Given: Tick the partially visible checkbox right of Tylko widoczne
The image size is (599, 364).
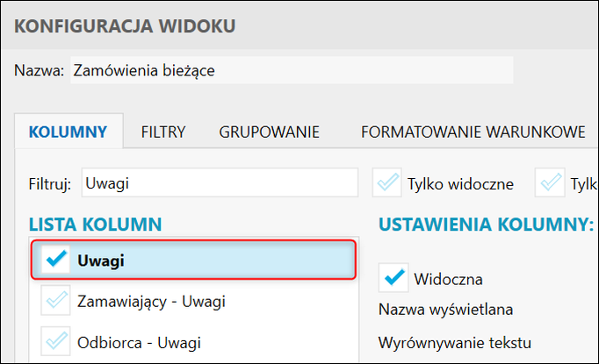Looking at the screenshot, I should (x=552, y=183).
